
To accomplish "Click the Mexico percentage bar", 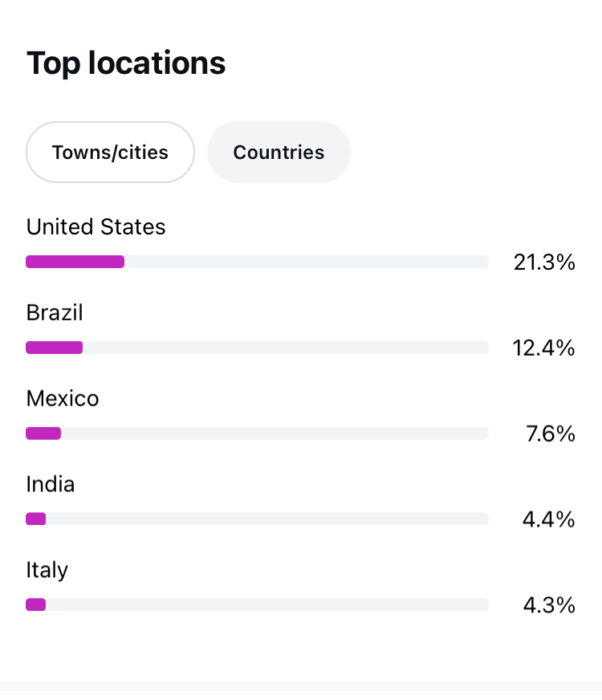I will (x=257, y=433).
